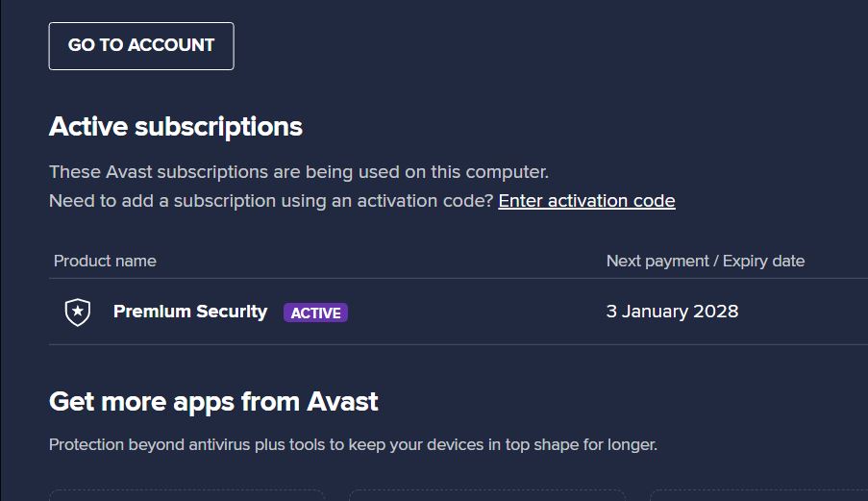The height and width of the screenshot is (501, 868).
Task: Click the Product name column header
Action: pyautogui.click(x=105, y=261)
